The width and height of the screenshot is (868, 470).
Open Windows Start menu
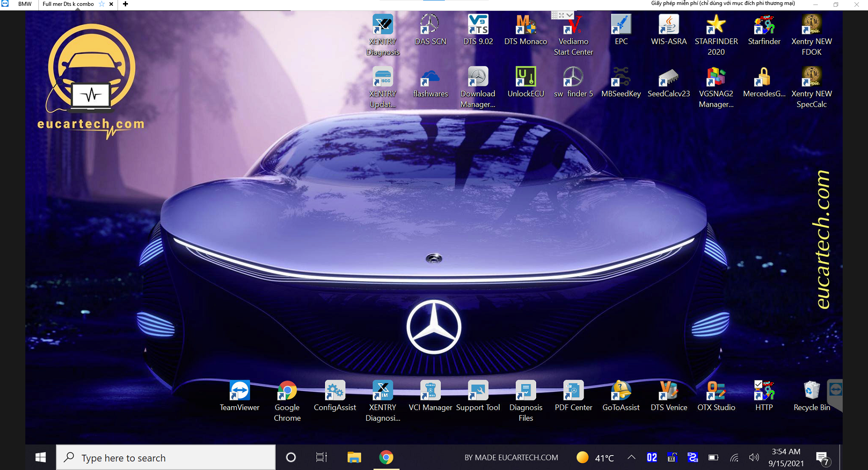[41, 457]
